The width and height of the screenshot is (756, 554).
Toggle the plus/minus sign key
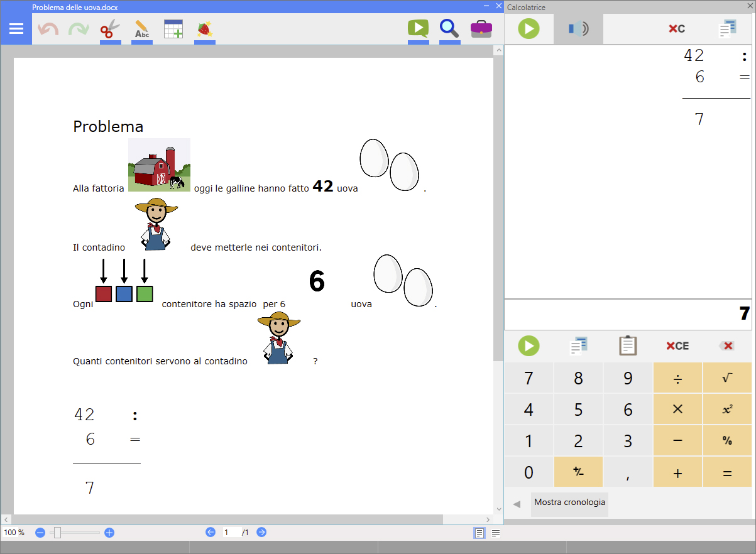point(578,472)
